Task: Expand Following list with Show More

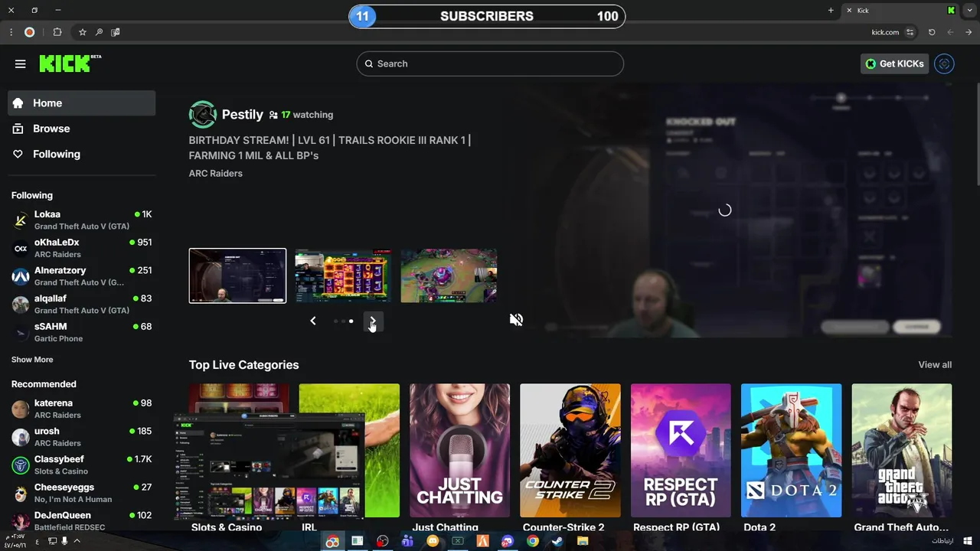Action: click(x=32, y=360)
